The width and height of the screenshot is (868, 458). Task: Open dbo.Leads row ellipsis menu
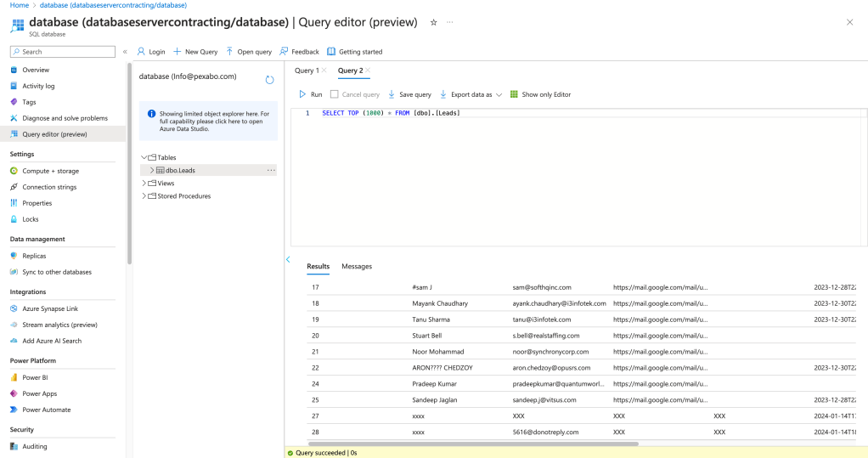[x=271, y=170]
